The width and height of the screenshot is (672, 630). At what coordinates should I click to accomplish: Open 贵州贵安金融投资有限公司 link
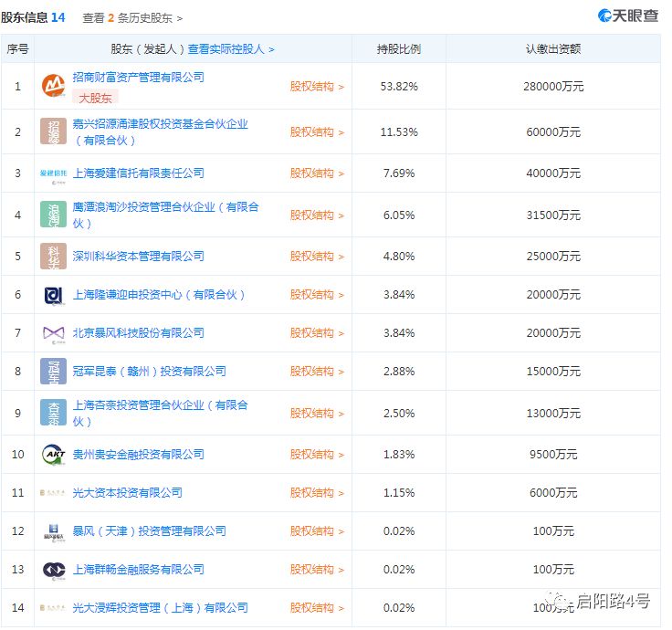click(x=138, y=455)
